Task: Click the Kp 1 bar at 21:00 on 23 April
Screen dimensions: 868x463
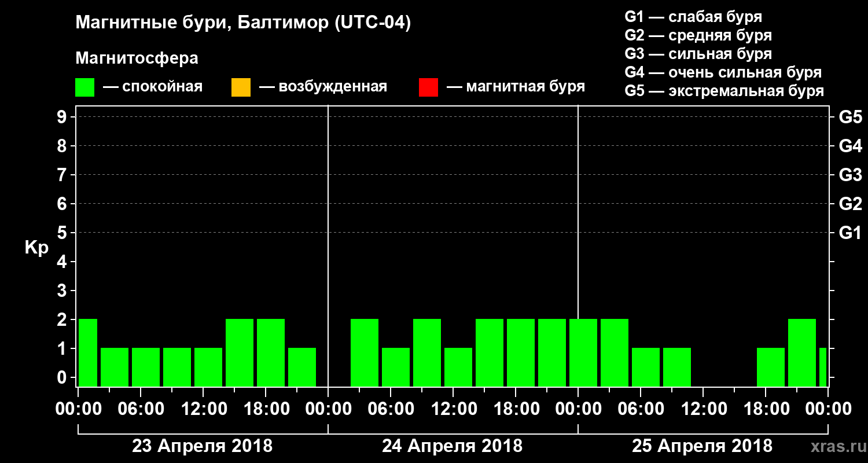Action: 302,367
